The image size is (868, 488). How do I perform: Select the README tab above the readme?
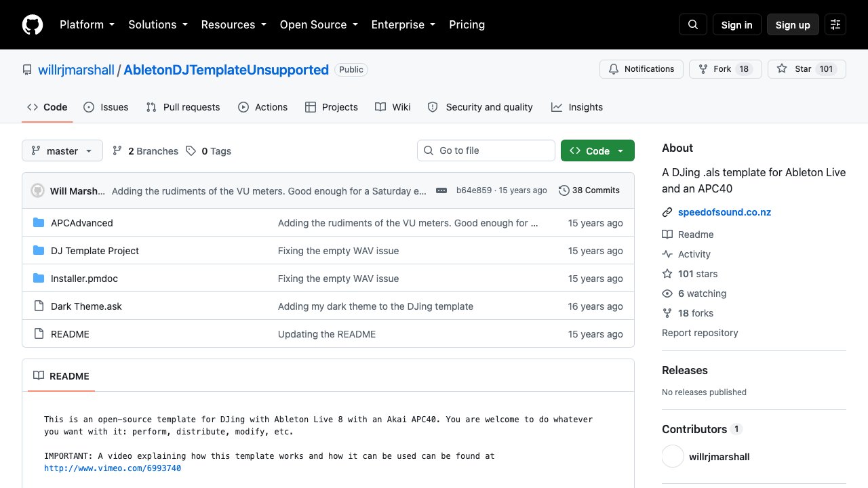click(61, 376)
